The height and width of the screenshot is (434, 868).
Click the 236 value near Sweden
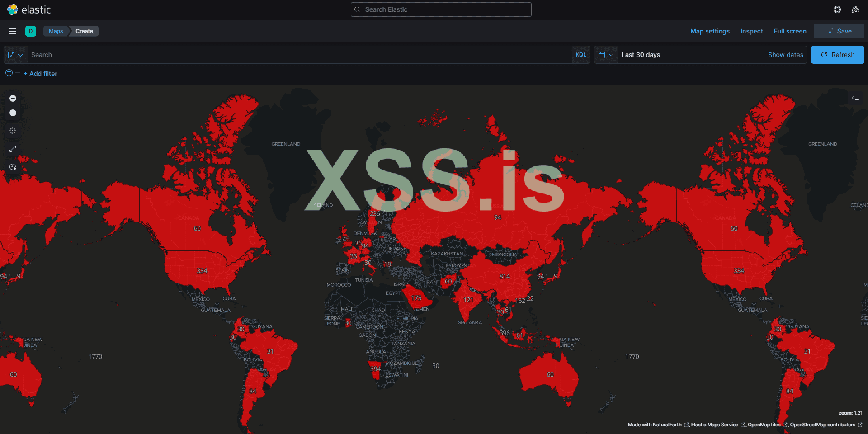[375, 213]
